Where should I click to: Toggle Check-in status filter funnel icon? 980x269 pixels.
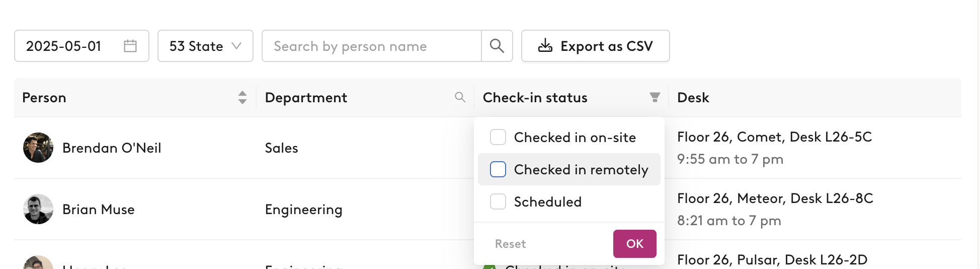pos(655,97)
